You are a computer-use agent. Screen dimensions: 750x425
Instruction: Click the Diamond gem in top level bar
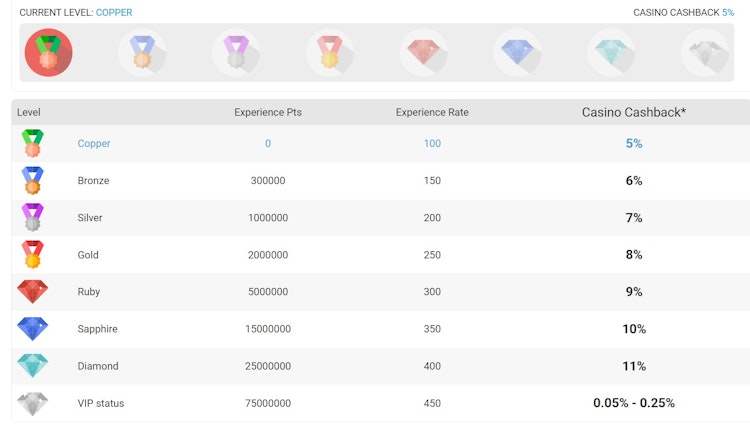pyautogui.click(x=611, y=53)
